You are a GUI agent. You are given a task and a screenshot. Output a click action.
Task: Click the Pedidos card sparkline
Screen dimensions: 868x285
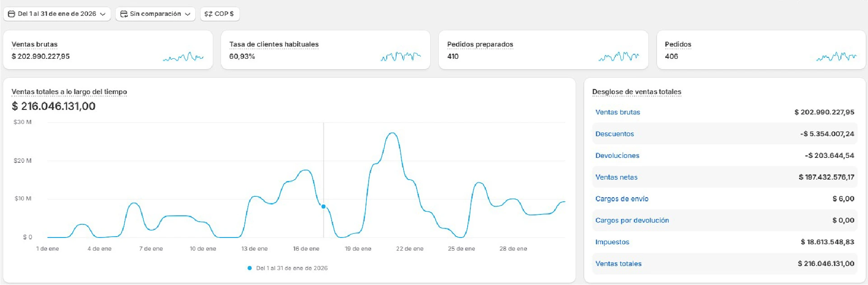click(x=836, y=57)
